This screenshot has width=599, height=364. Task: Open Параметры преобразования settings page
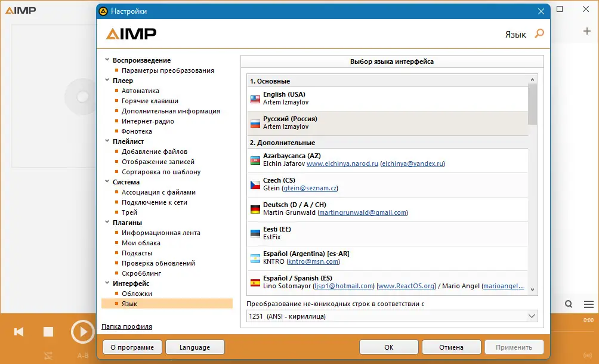coord(168,70)
